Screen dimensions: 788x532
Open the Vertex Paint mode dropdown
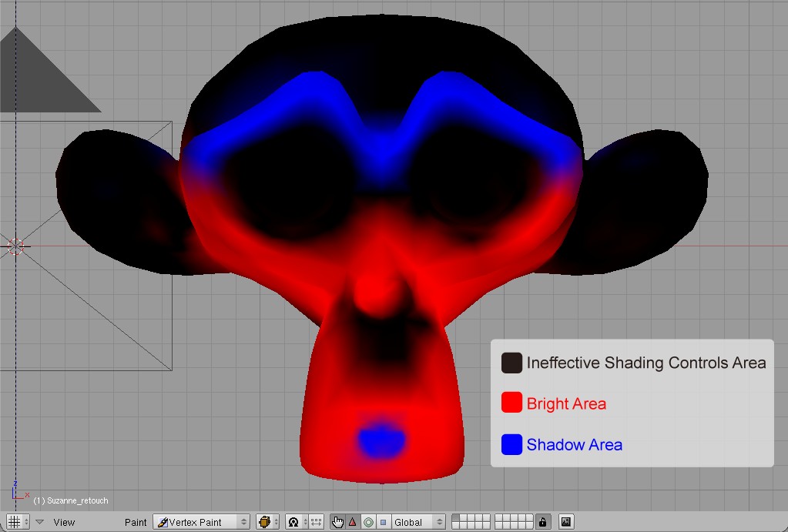coord(201,522)
